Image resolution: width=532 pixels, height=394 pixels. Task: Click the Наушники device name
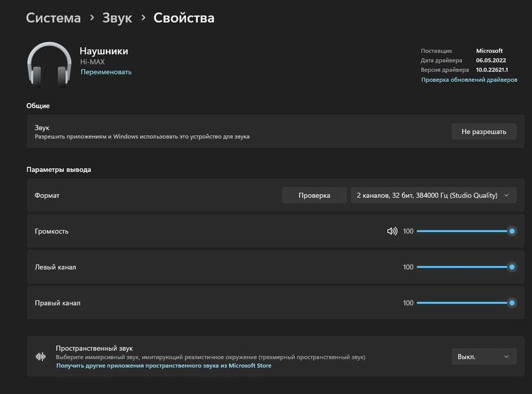point(104,51)
